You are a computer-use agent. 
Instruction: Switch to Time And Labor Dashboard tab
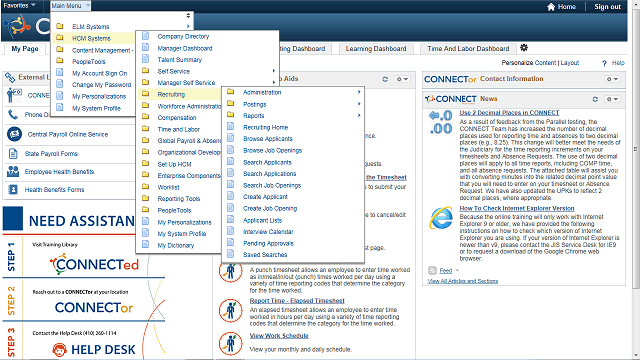(x=468, y=49)
